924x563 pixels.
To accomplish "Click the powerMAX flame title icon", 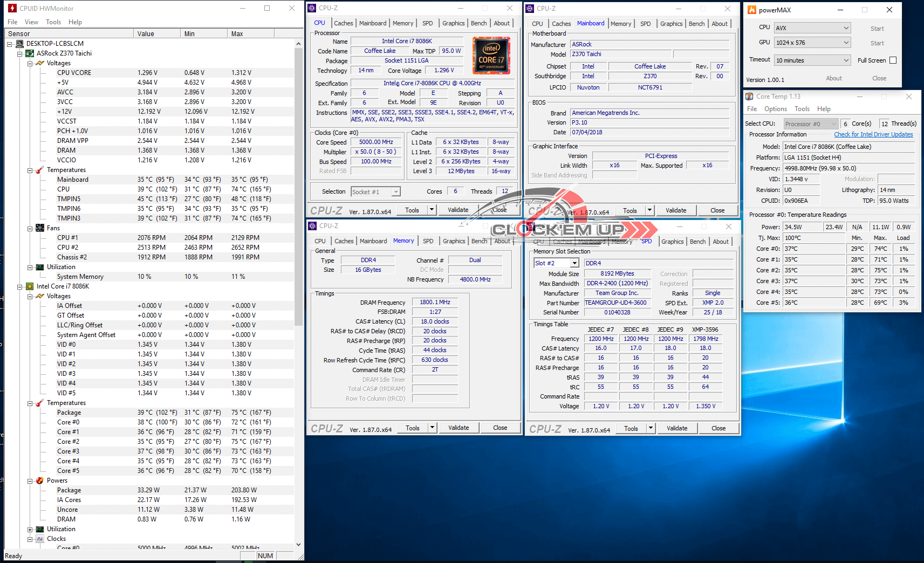I will click(751, 10).
